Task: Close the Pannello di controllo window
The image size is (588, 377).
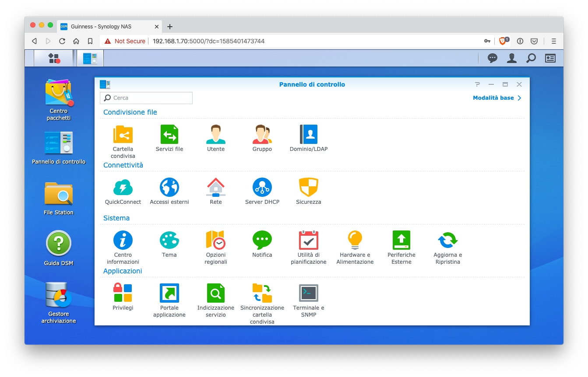Action: (x=519, y=84)
